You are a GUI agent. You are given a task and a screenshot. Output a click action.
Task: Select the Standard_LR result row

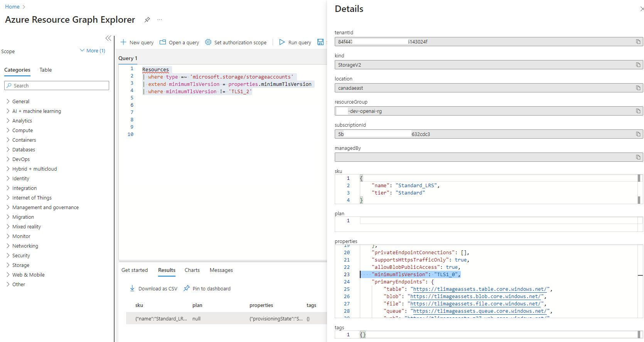point(227,319)
